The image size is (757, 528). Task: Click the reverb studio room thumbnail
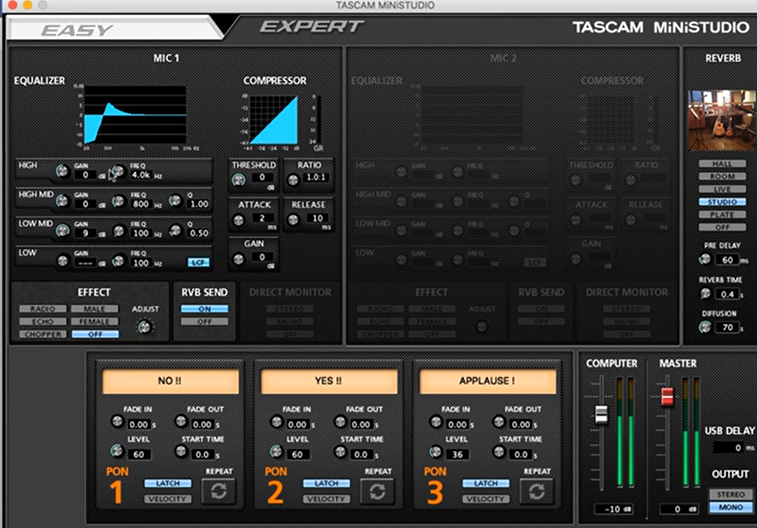click(x=722, y=121)
